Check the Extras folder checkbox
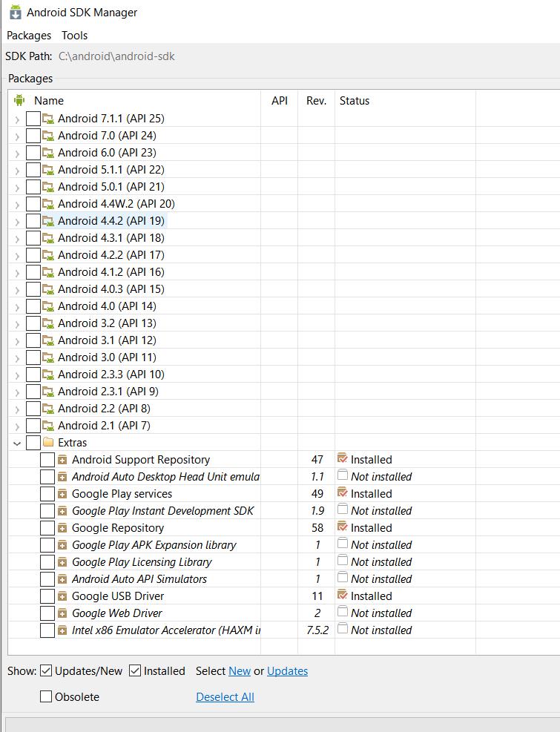The image size is (560, 732). tap(33, 443)
